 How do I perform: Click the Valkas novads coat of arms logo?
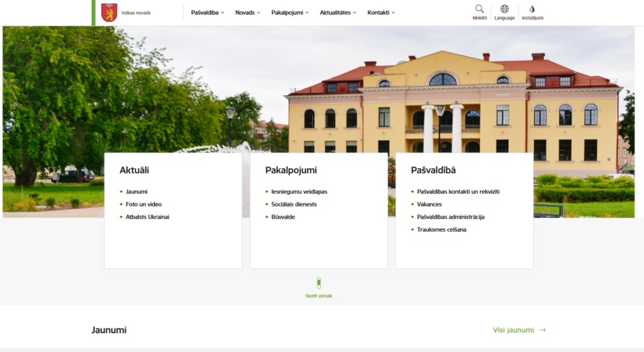[x=109, y=13]
